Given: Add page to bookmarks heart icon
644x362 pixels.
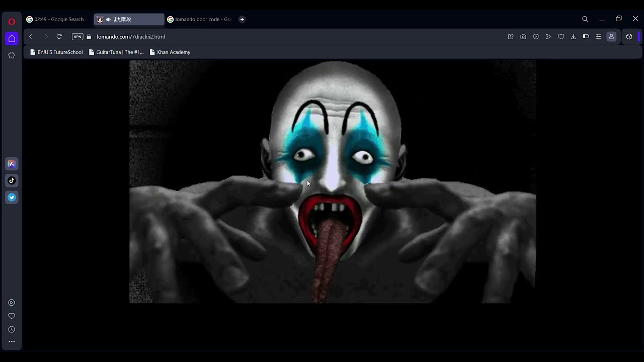Looking at the screenshot, I should click(x=561, y=37).
